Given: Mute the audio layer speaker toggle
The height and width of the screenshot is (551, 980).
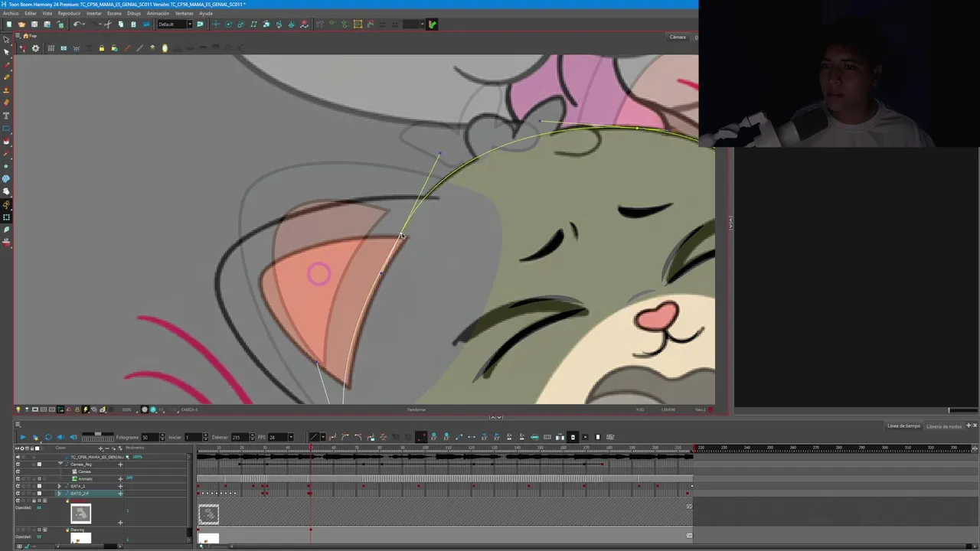Looking at the screenshot, I should [x=18, y=457].
